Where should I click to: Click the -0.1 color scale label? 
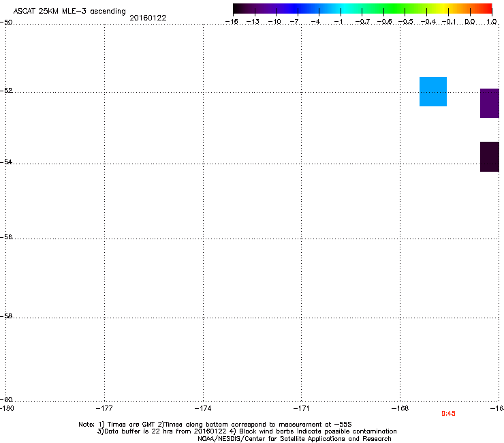pyautogui.click(x=449, y=22)
